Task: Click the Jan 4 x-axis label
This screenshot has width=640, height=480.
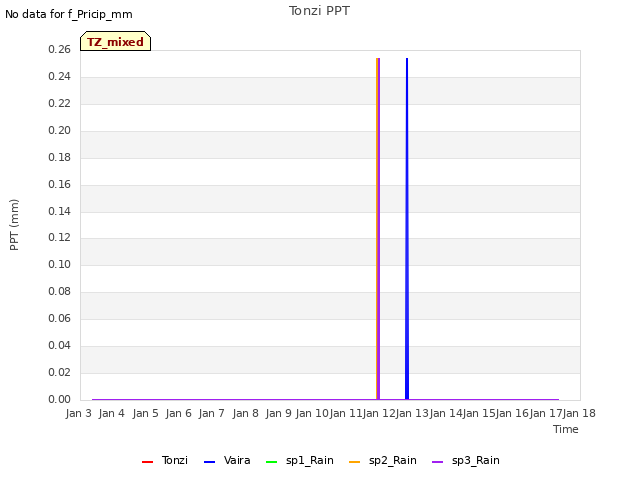Action: pos(111,413)
